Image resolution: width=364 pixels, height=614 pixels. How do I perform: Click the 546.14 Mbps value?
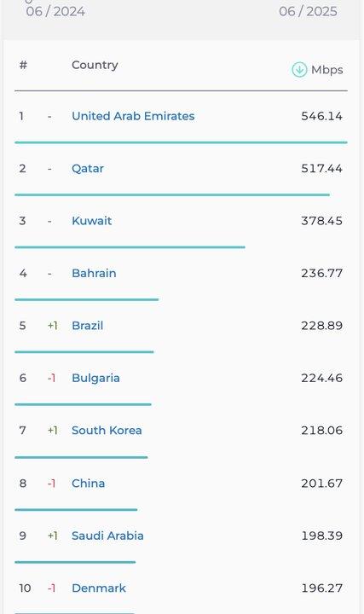pos(321,116)
